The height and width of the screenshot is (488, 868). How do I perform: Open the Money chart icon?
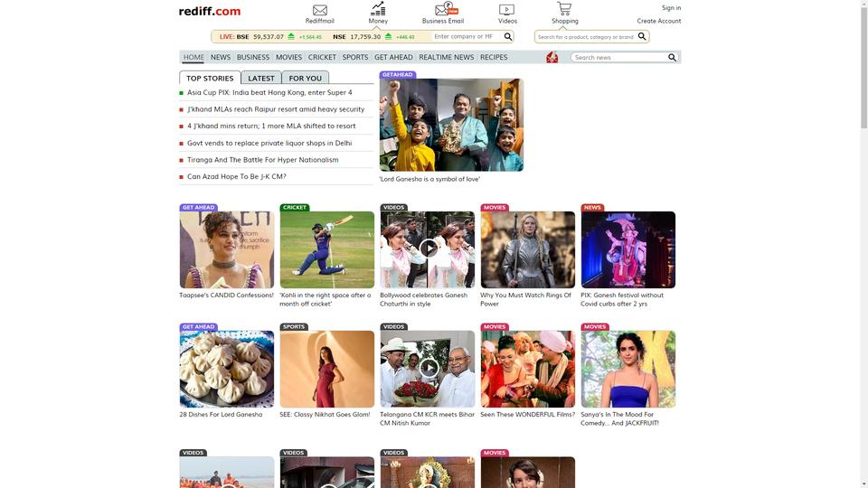(x=378, y=8)
